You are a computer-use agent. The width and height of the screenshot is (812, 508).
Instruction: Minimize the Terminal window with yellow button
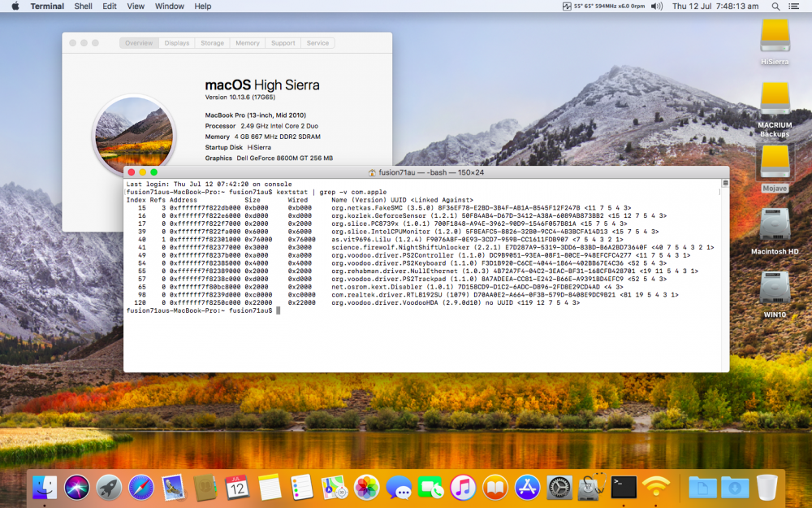point(142,172)
